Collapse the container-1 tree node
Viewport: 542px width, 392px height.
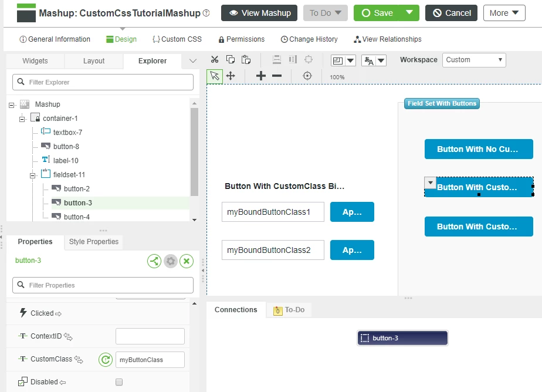[x=22, y=119]
